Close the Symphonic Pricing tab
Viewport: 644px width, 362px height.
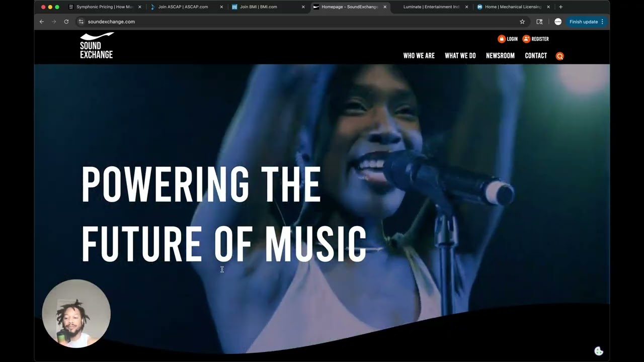pyautogui.click(x=140, y=7)
